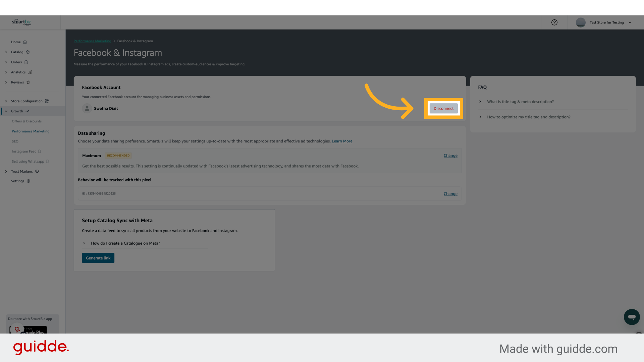Click the RECOMMENDED badge
This screenshot has height=362, width=644.
click(x=118, y=156)
